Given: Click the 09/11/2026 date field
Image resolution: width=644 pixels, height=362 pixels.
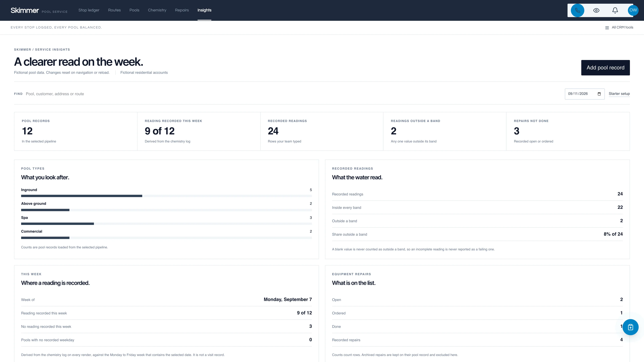Looking at the screenshot, I should point(584,94).
